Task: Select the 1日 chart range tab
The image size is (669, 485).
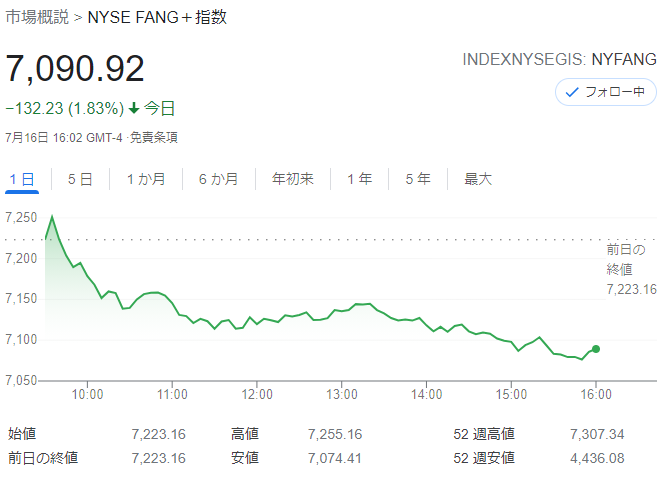Action: click(22, 179)
